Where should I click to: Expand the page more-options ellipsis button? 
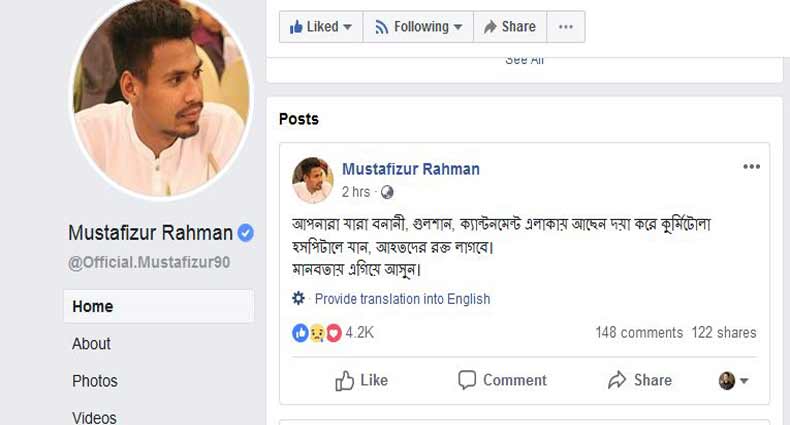(x=566, y=27)
